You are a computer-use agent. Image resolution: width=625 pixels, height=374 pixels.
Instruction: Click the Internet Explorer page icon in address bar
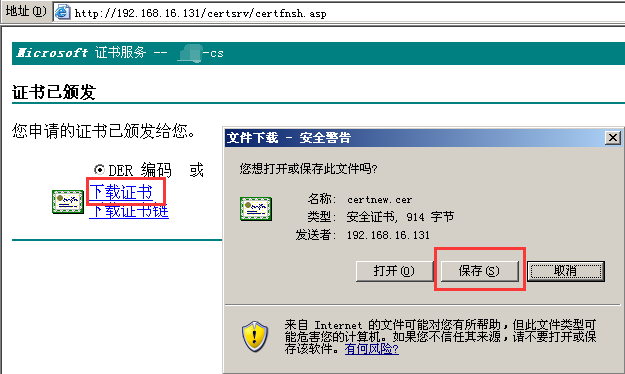[63, 12]
